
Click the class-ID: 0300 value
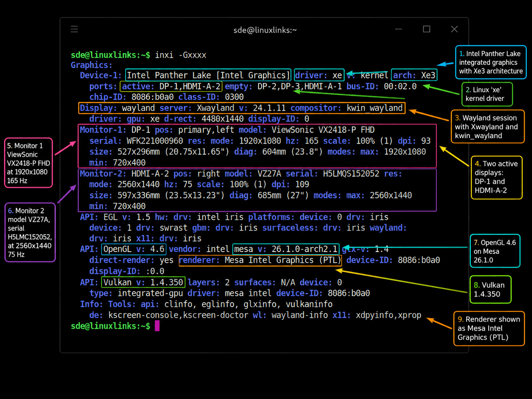211,97
